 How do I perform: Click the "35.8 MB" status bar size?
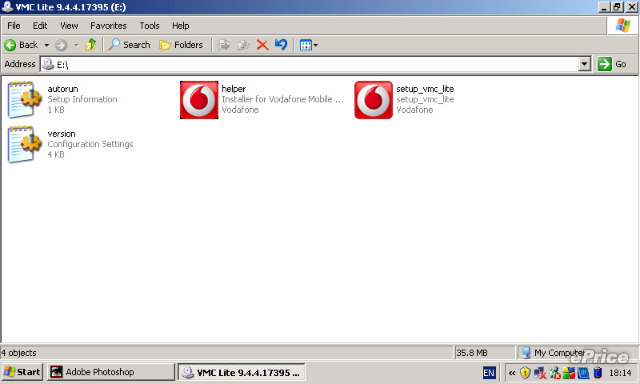pos(472,353)
